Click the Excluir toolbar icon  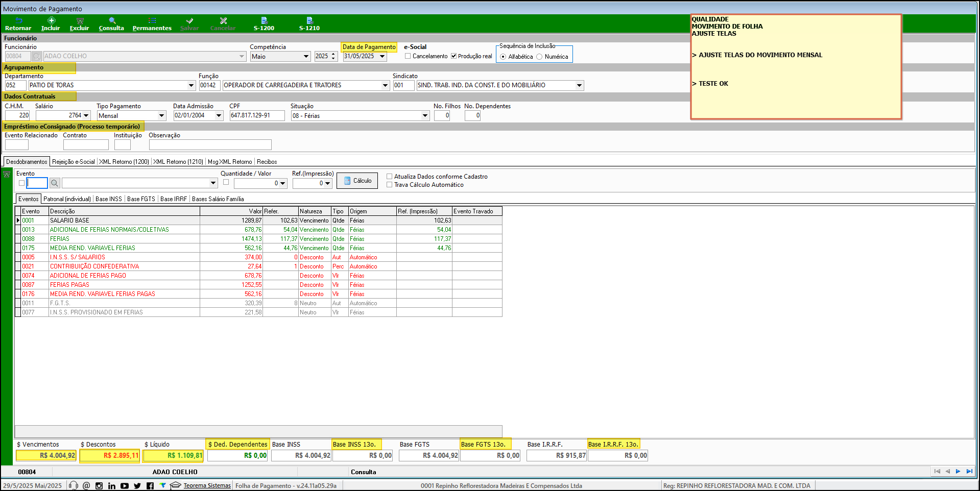pyautogui.click(x=80, y=24)
